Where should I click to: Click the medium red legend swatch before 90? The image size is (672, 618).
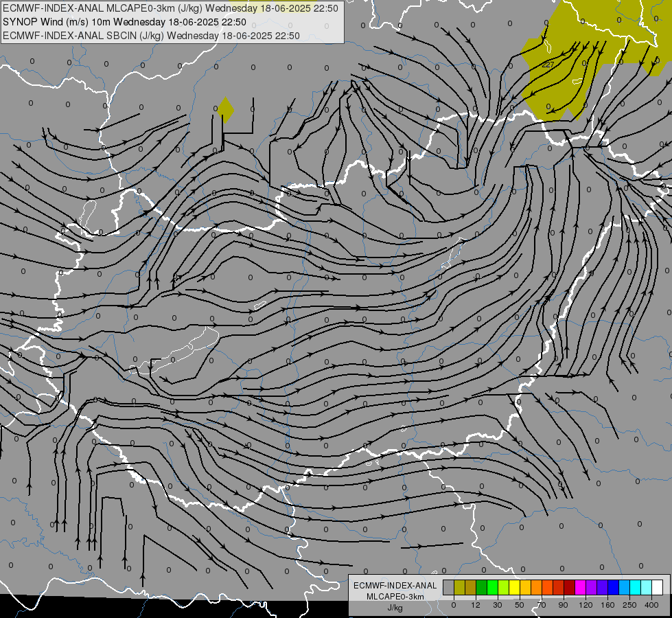point(559,587)
